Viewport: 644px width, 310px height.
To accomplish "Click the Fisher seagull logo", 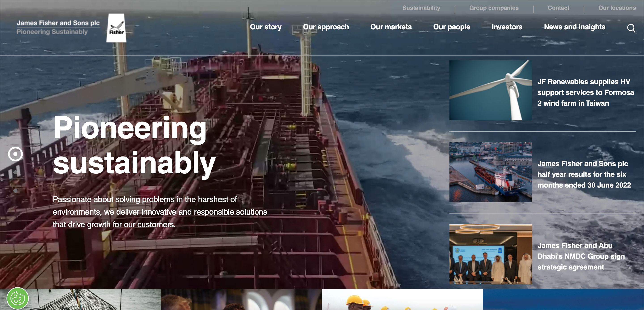I will click(116, 28).
